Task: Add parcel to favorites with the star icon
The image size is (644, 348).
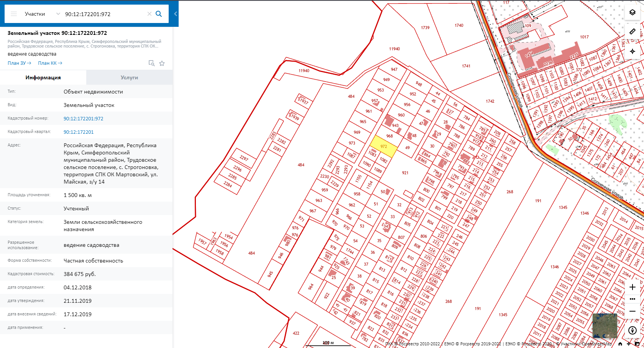Action: 162,63
